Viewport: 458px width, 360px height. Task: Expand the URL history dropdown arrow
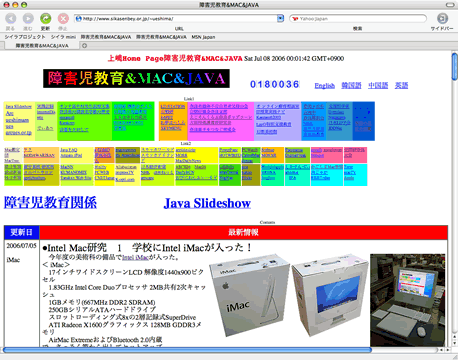tap(280, 19)
